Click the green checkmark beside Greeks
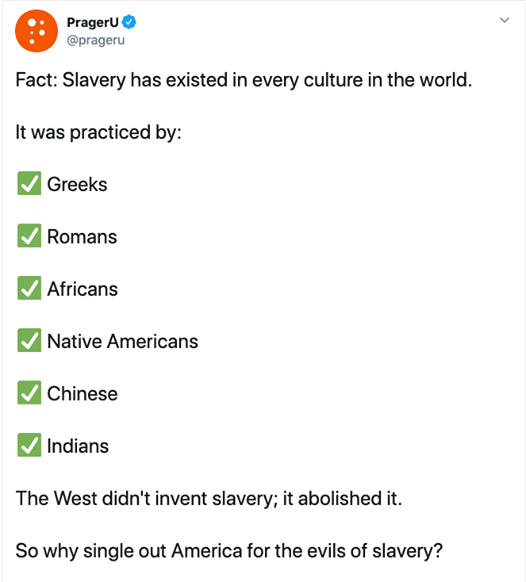This screenshot has height=582, width=526. (x=29, y=183)
